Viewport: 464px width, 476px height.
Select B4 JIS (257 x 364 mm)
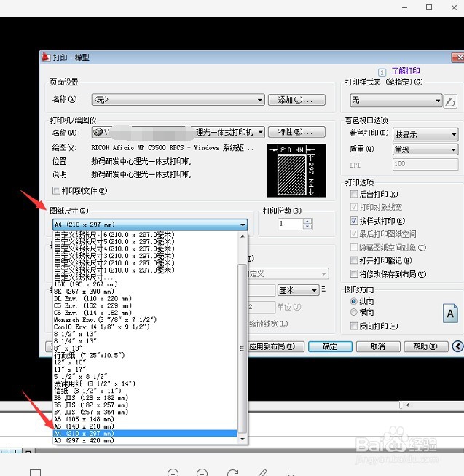pyautogui.click(x=145, y=412)
